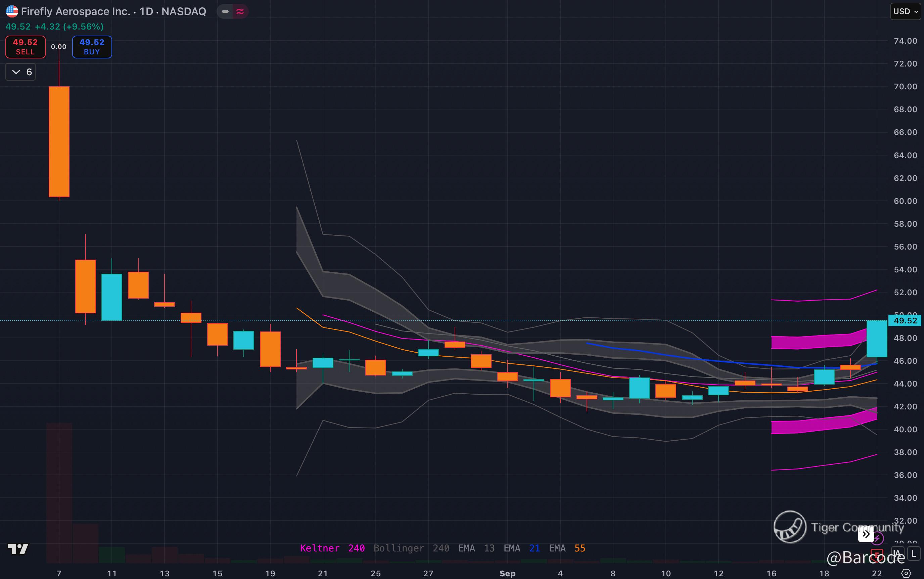This screenshot has width=924, height=579.
Task: Toggle log scale L button
Action: 914,553
